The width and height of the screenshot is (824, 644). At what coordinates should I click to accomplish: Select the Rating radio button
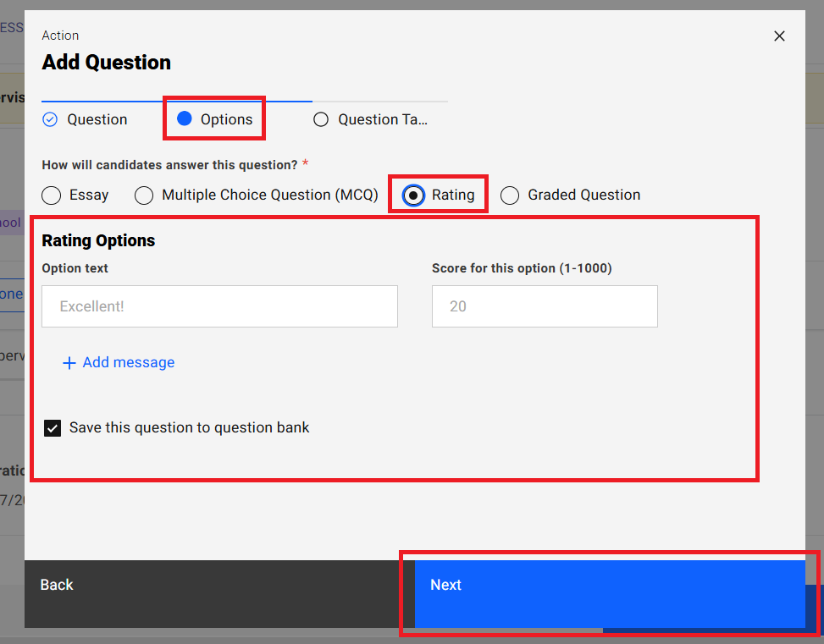point(413,195)
